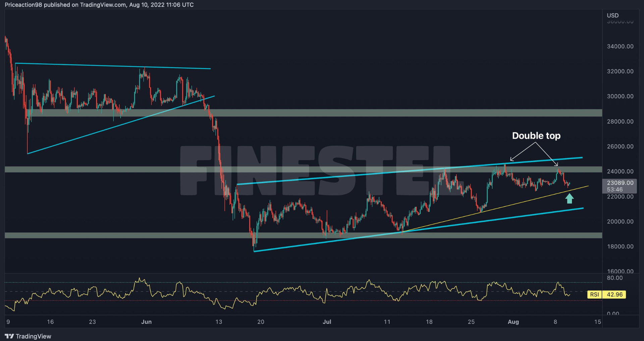Click the 16 date axis label
Image resolution: width=644 pixels, height=341 pixels.
pyautogui.click(x=50, y=322)
